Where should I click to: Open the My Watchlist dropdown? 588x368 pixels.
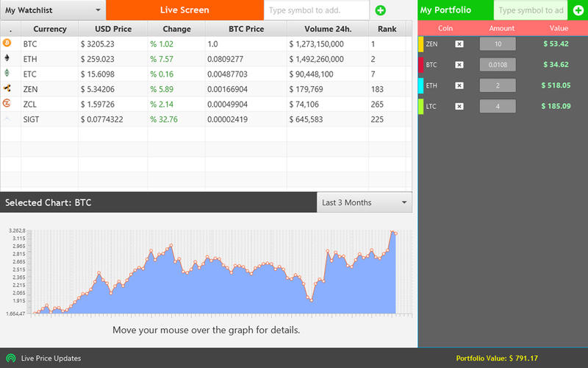tap(53, 10)
